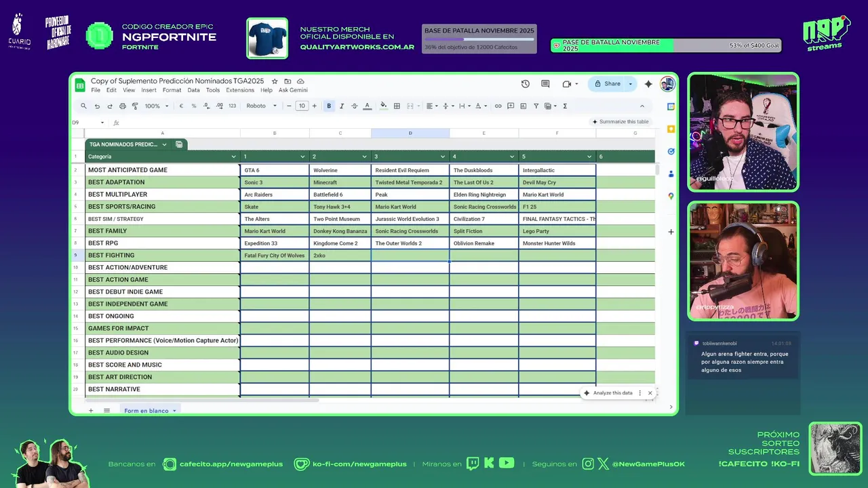868x488 pixels.
Task: Open the File menu
Action: (x=96, y=90)
